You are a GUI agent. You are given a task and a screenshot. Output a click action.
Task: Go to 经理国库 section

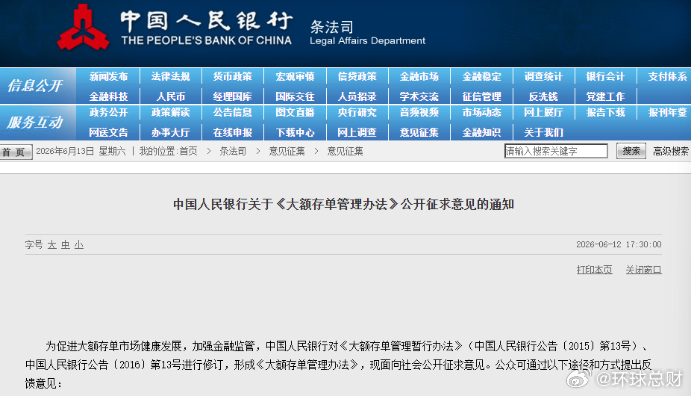(x=233, y=96)
